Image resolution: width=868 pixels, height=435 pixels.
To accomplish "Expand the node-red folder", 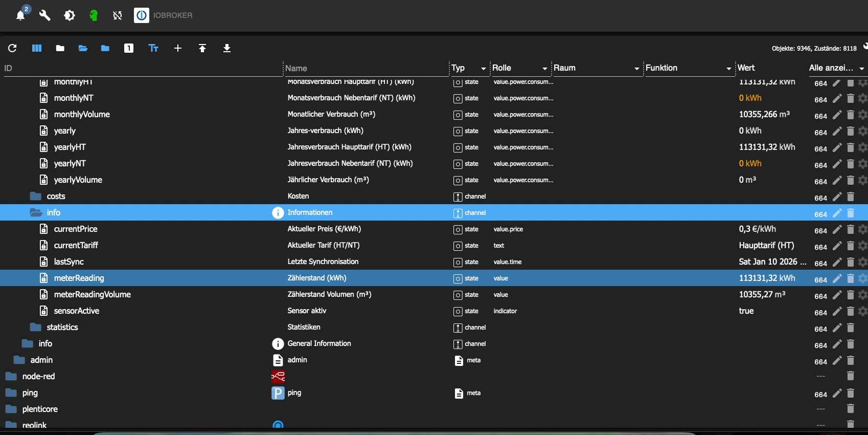I will tap(11, 376).
